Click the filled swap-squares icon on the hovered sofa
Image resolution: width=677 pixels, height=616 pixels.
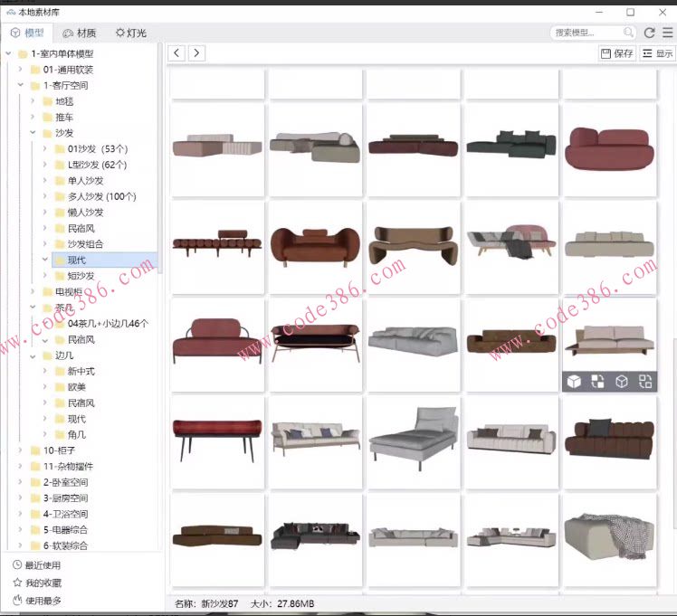[597, 382]
